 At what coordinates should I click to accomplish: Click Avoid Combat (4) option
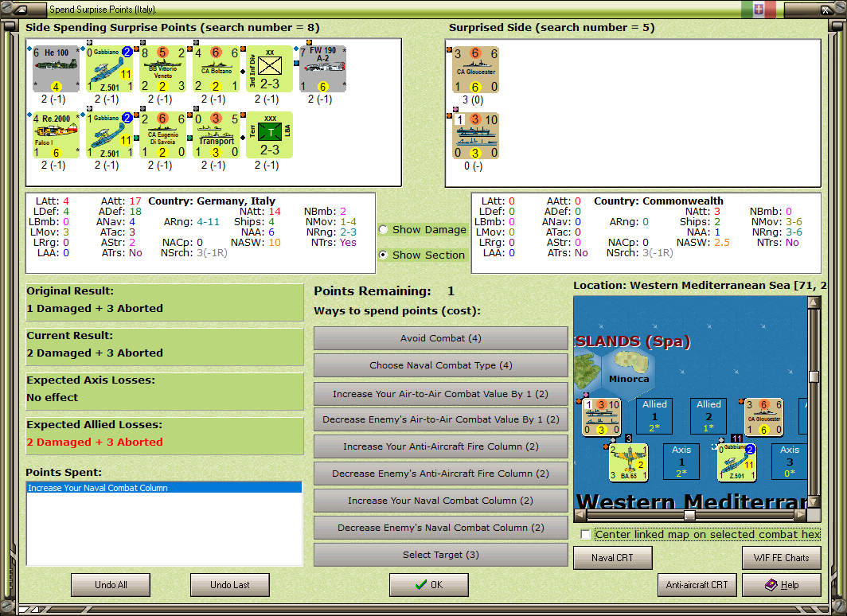point(441,338)
